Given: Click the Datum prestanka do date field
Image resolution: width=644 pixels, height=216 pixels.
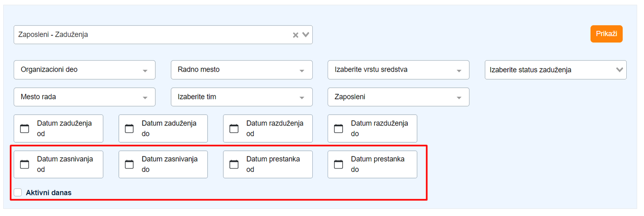Looking at the screenshot, I should [378, 164].
